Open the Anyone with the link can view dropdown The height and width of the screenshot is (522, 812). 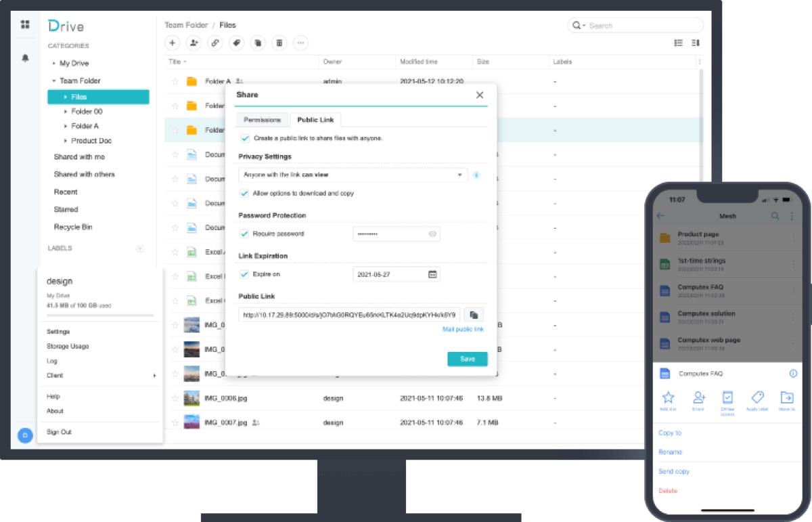click(353, 175)
